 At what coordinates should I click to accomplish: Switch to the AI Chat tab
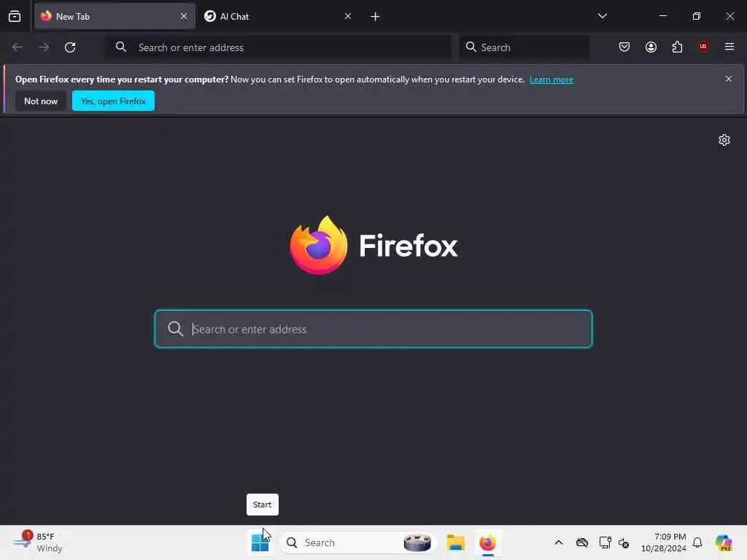(279, 16)
